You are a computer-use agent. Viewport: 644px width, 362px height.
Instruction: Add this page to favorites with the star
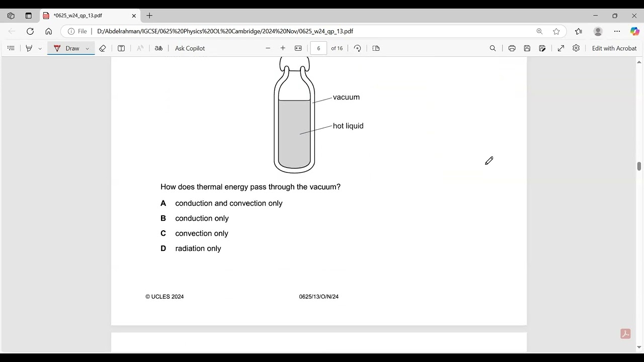coord(556,31)
